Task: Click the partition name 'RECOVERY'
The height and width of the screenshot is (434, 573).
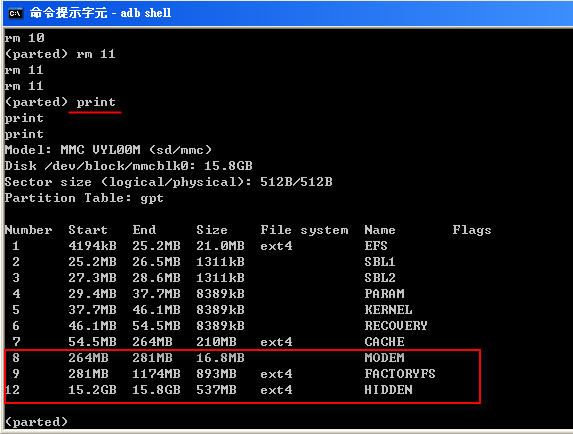Action: [x=396, y=326]
